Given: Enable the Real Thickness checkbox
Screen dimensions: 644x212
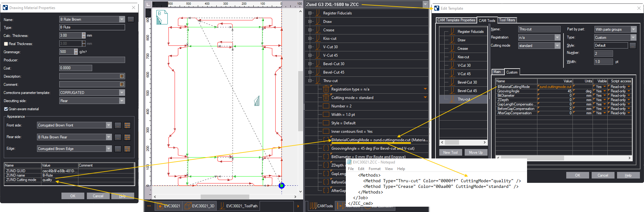Looking at the screenshot, I should pyautogui.click(x=6, y=44).
